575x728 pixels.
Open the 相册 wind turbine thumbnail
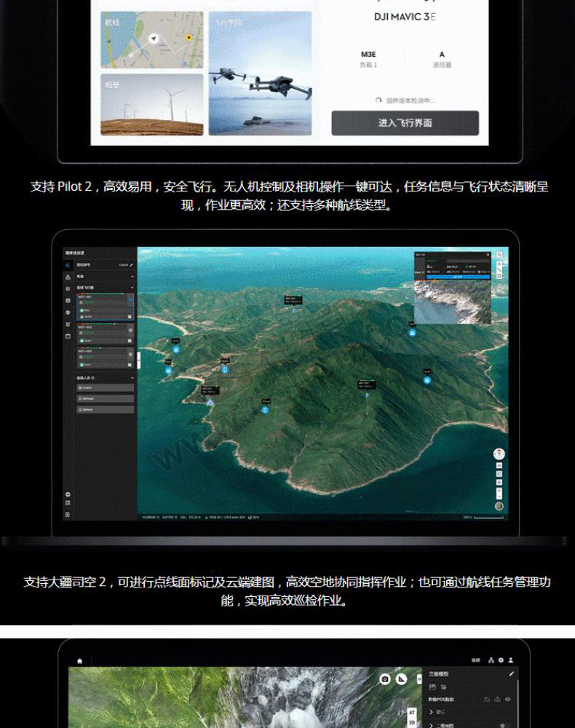tap(152, 105)
